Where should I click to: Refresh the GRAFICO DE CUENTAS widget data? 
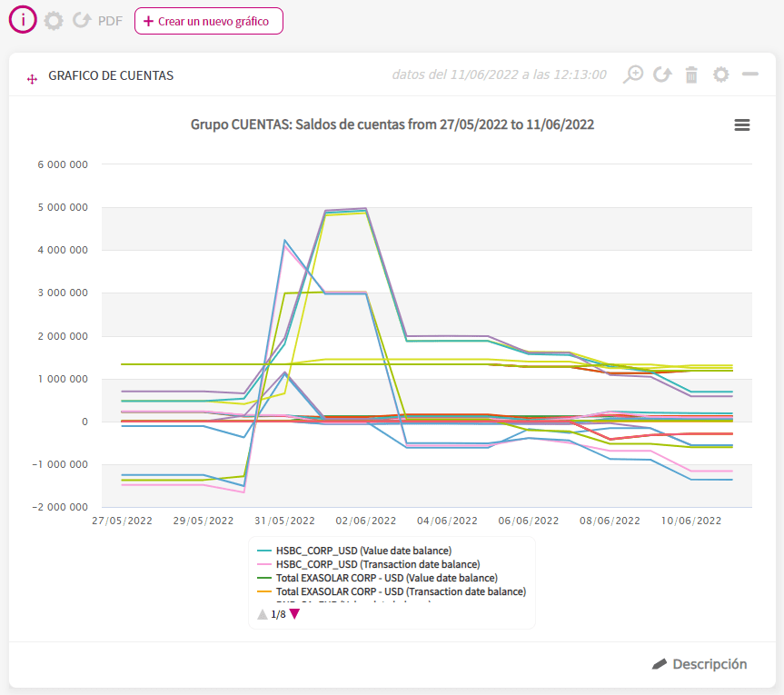coord(662,74)
